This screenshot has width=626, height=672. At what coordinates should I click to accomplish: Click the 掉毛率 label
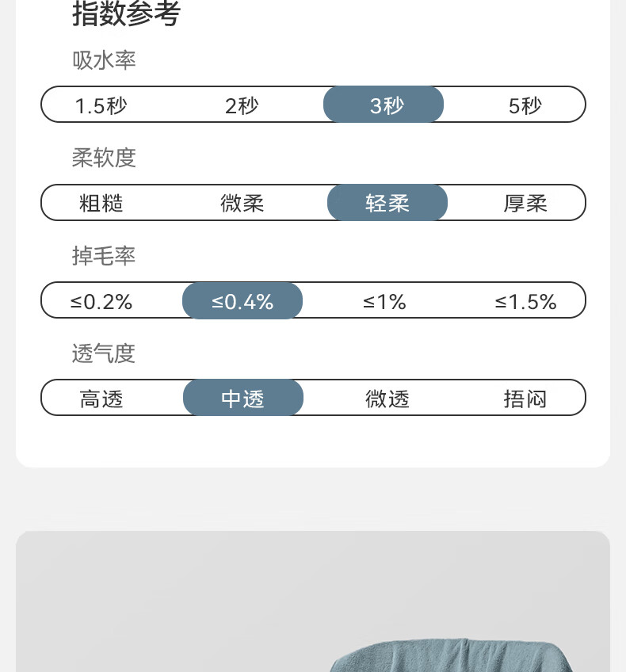[x=104, y=256]
